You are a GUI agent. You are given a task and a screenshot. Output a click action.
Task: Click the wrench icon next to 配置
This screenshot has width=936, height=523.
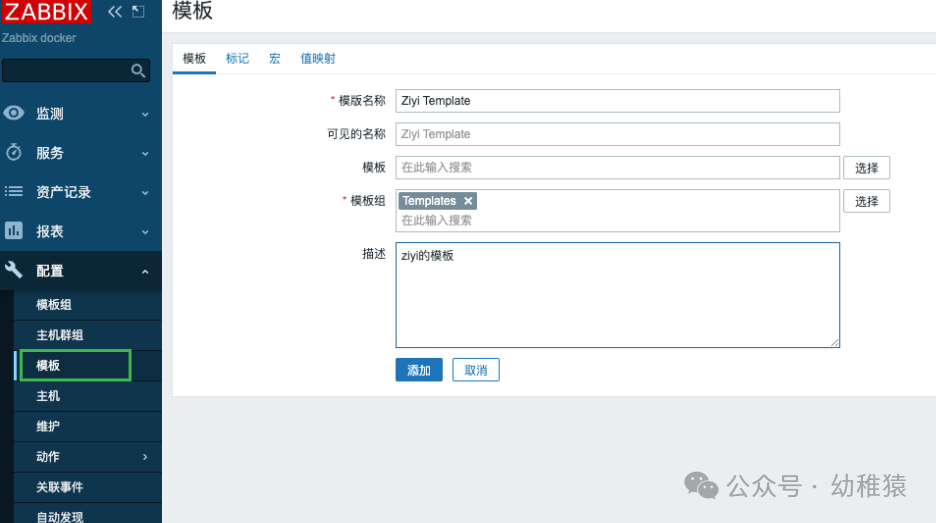click(14, 270)
